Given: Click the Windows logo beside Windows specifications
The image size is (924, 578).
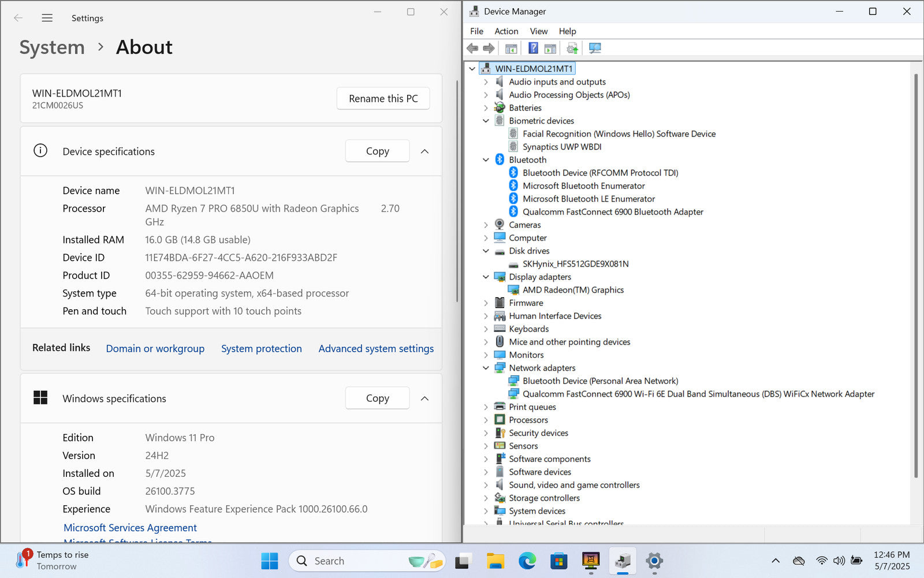Looking at the screenshot, I should tap(40, 398).
